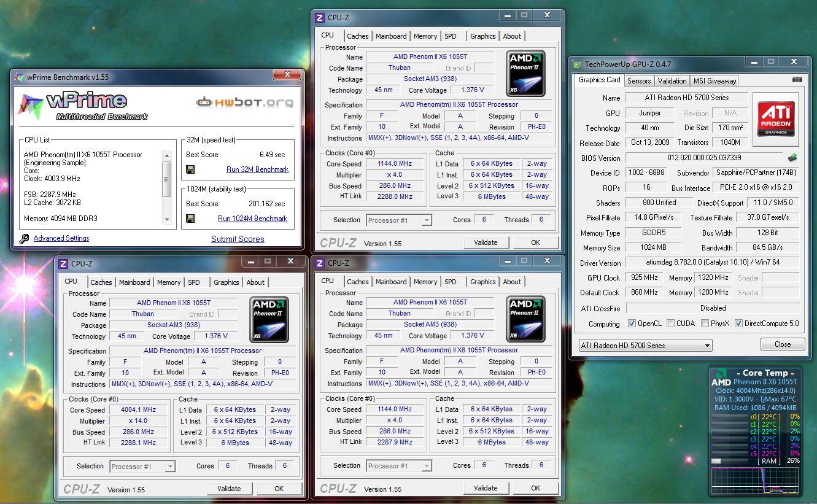817x504 pixels.
Task: Click the GPU-Z BIOS save chip icon
Action: [x=792, y=158]
